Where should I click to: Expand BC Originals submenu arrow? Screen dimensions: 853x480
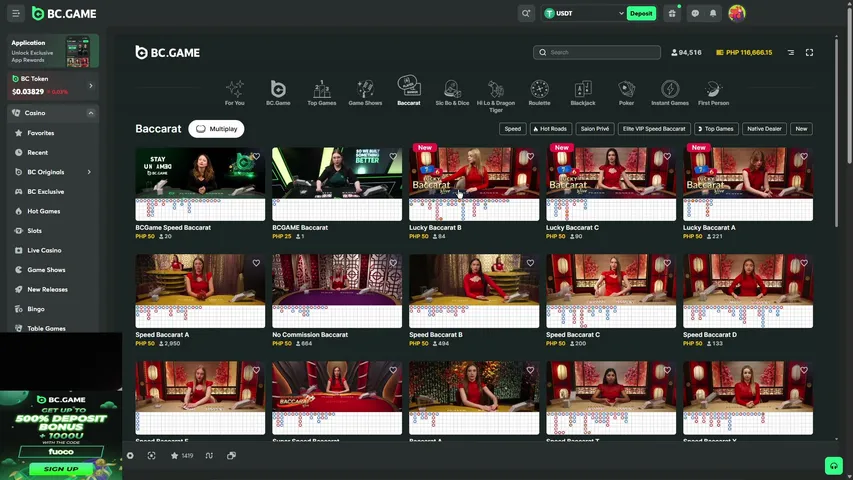[x=89, y=172]
